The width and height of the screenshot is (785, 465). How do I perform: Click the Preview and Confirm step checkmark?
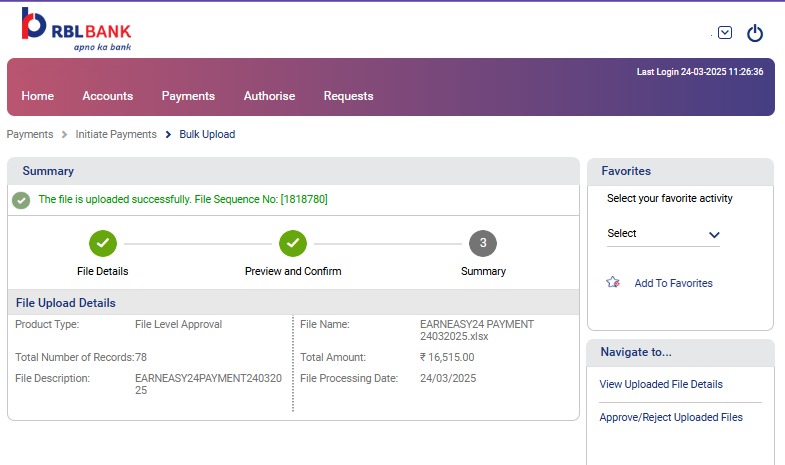click(x=293, y=243)
